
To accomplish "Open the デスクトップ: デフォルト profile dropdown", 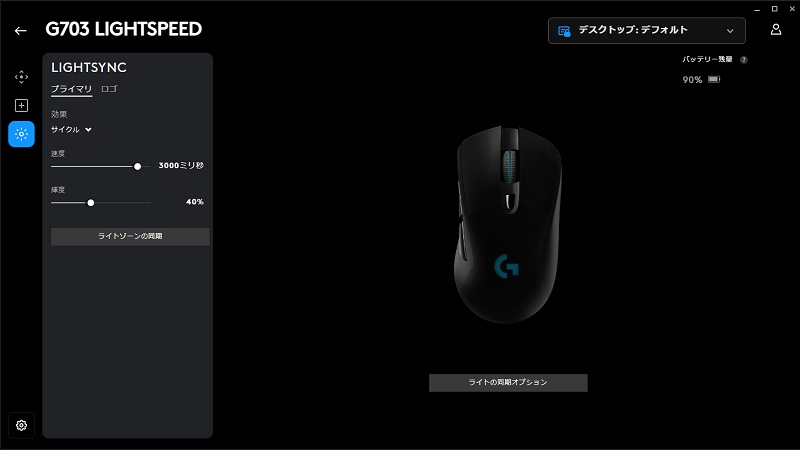I will tap(646, 31).
